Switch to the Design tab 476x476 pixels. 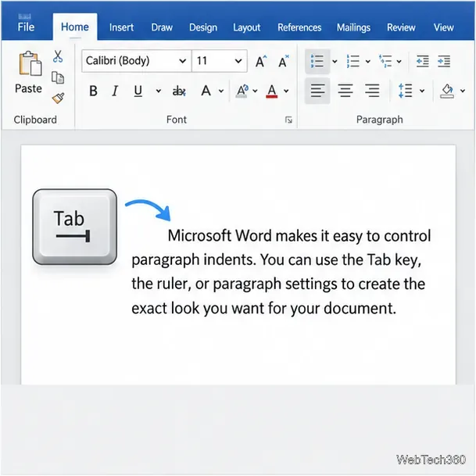pyautogui.click(x=203, y=27)
